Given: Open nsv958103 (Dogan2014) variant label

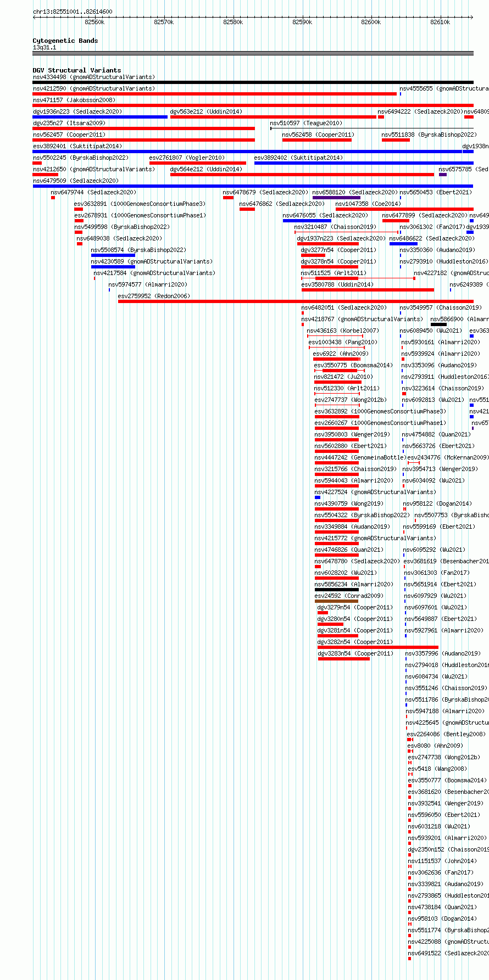Looking at the screenshot, I should click(443, 919).
